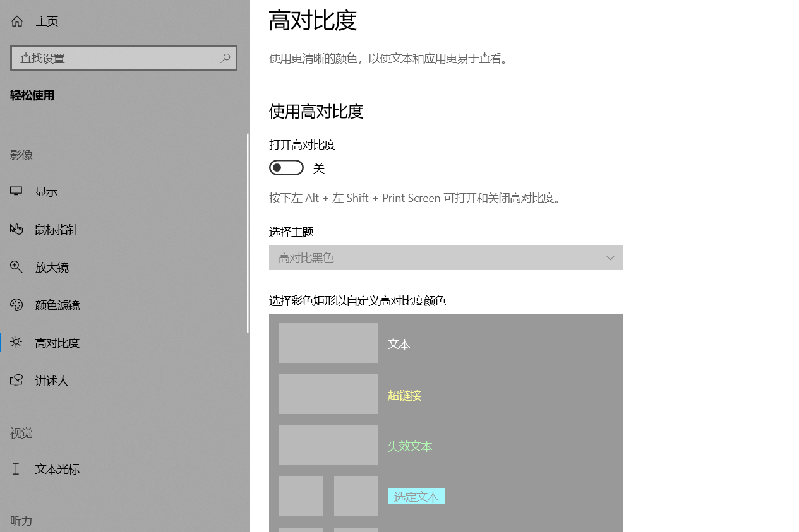Open the 放大镜 (Magnifier) settings icon
The width and height of the screenshot is (799, 532).
pyautogui.click(x=16, y=267)
